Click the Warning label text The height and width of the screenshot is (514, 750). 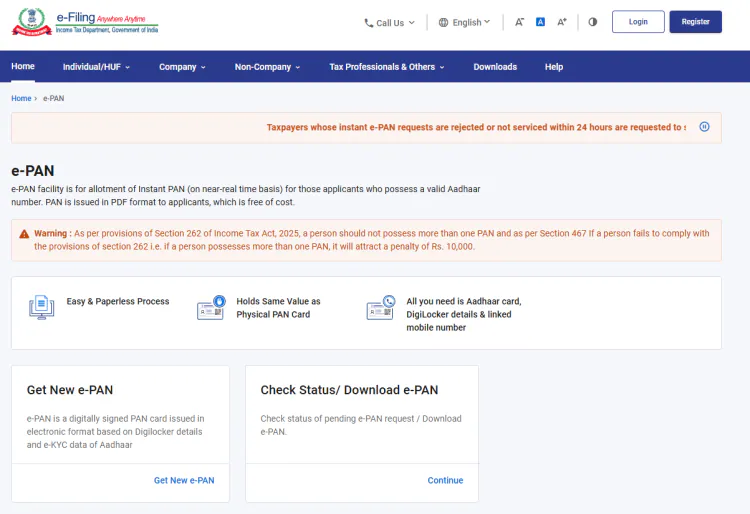point(53,233)
